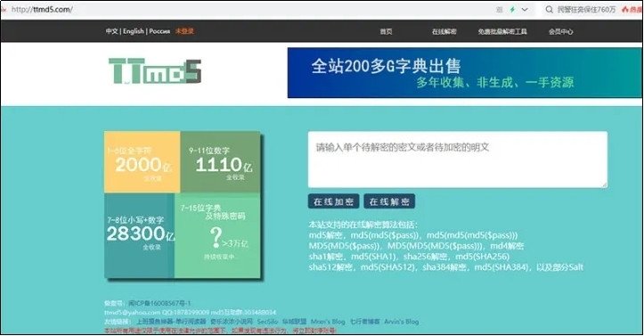Screen dimensions: 644x336
Task: Click the teal 28300亿 stats tile
Action: click(139, 236)
